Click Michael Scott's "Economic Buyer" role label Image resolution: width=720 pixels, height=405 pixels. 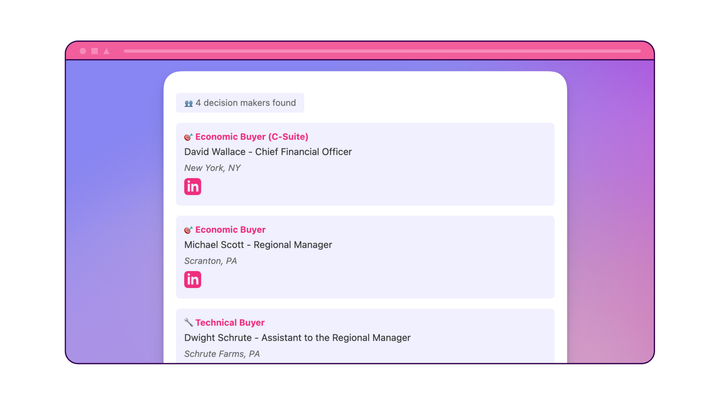click(230, 230)
